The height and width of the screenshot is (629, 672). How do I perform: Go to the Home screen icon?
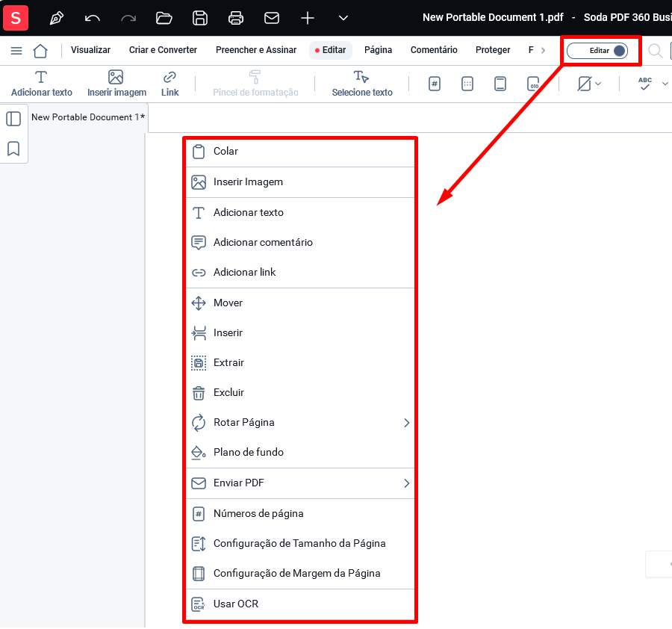(x=40, y=51)
